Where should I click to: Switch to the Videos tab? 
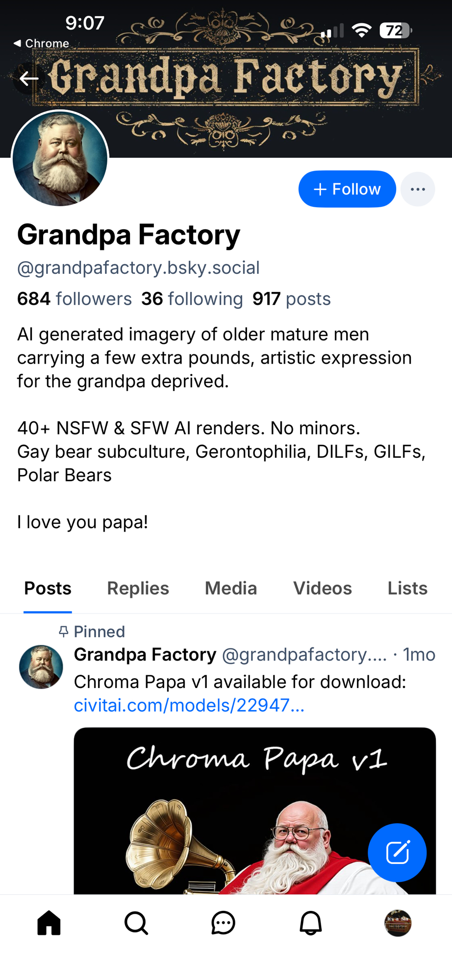[x=322, y=588]
